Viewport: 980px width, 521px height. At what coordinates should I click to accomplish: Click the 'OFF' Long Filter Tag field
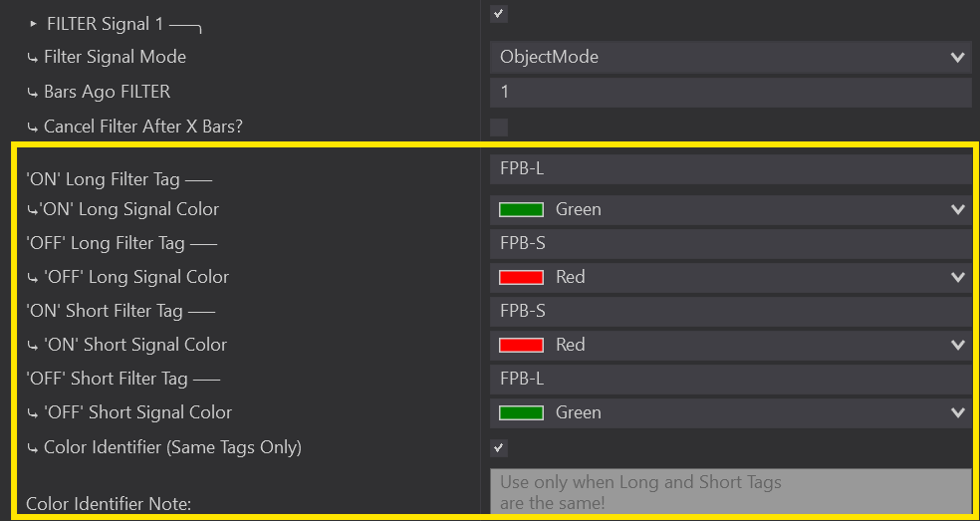click(x=730, y=244)
